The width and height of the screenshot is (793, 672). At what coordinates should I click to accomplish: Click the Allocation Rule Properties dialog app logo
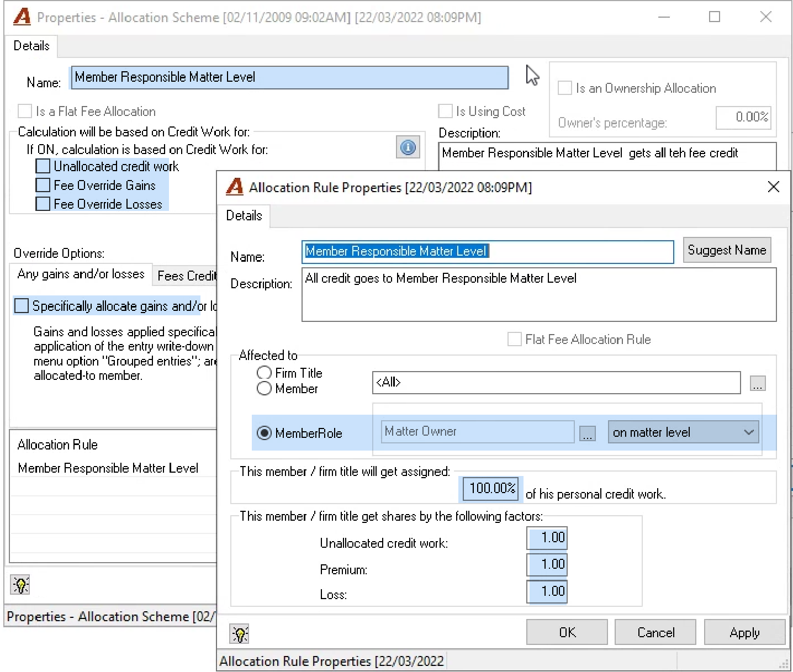pyautogui.click(x=235, y=187)
